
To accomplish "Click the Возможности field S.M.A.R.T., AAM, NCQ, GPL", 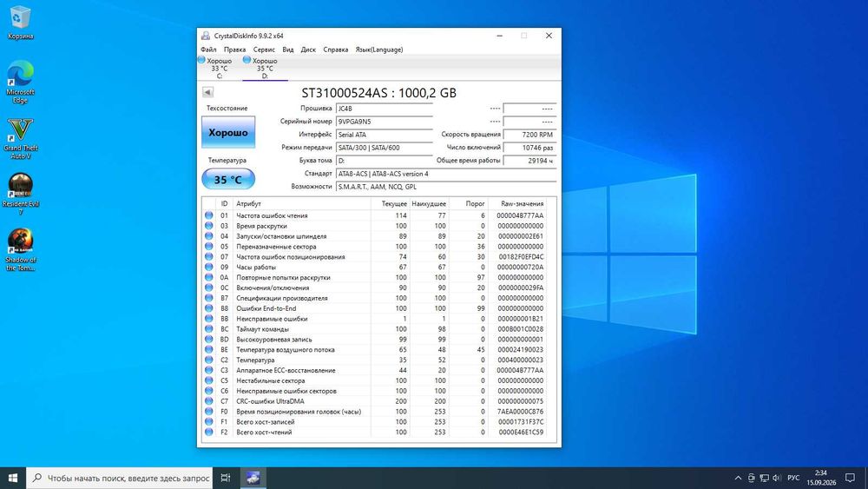I will 445,187.
